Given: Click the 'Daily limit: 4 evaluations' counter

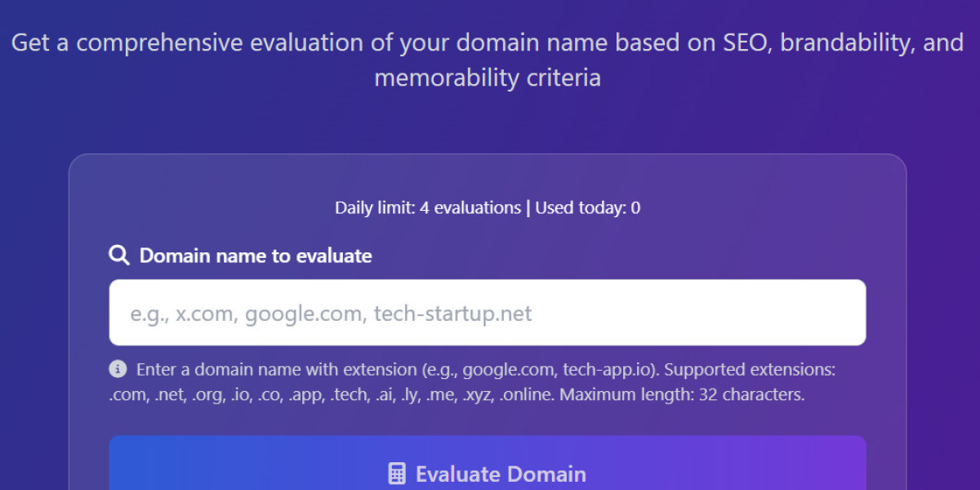Looking at the screenshot, I should click(428, 207).
